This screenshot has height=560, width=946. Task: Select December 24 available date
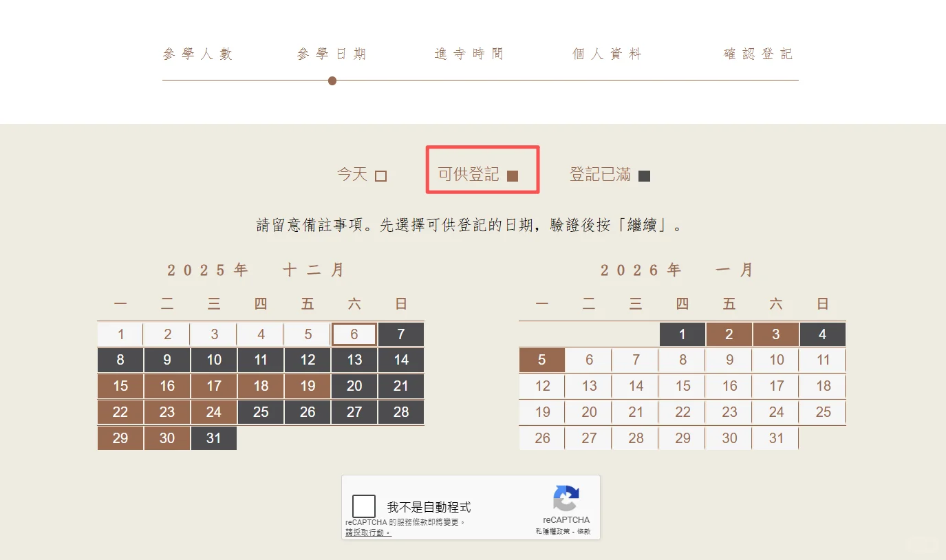click(213, 412)
